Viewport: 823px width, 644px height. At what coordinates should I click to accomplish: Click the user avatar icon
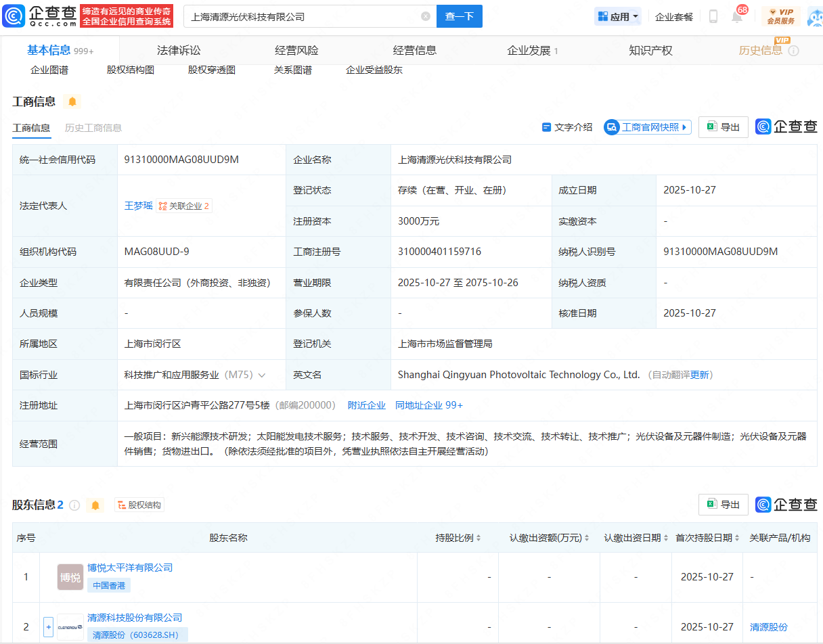point(814,16)
